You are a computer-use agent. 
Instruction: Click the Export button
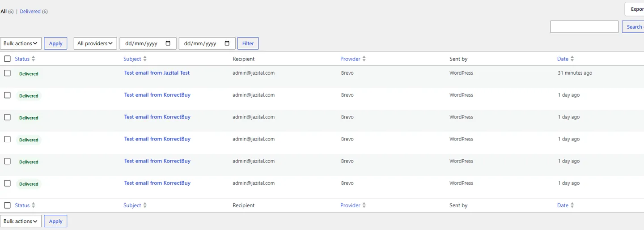coord(635,9)
